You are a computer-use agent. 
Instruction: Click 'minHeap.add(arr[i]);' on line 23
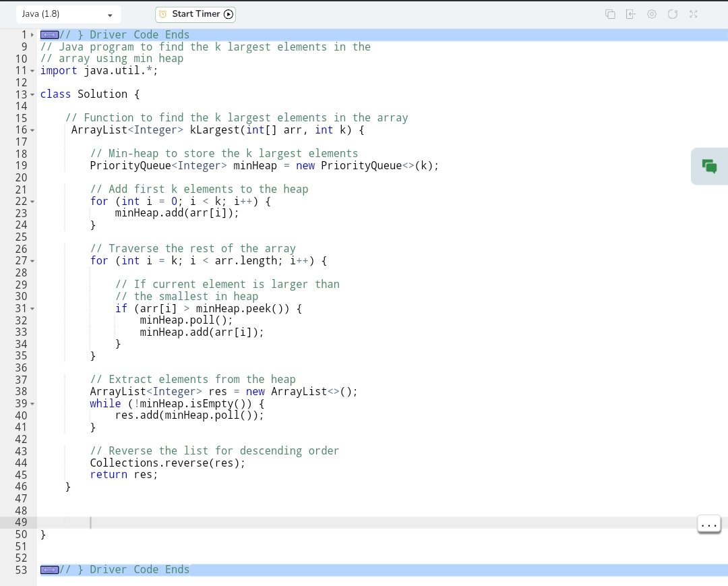click(x=177, y=213)
